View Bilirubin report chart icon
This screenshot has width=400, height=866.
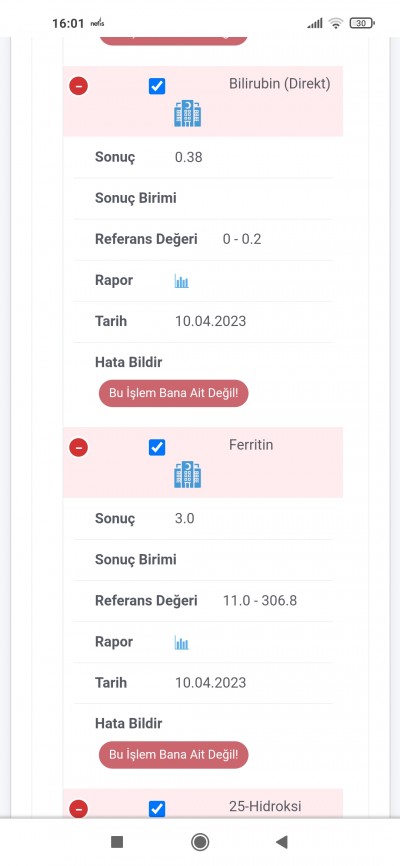[182, 281]
